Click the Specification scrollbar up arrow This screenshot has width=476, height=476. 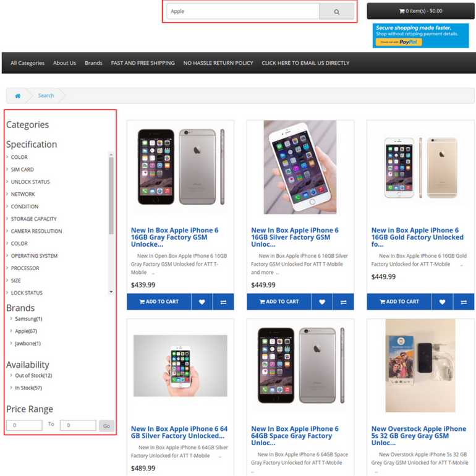click(111, 155)
